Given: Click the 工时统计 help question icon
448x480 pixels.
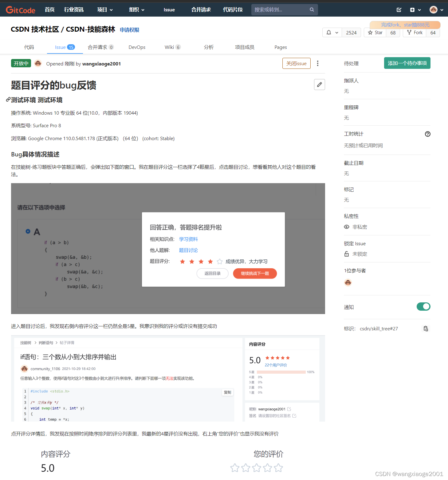Looking at the screenshot, I should pos(428,134).
